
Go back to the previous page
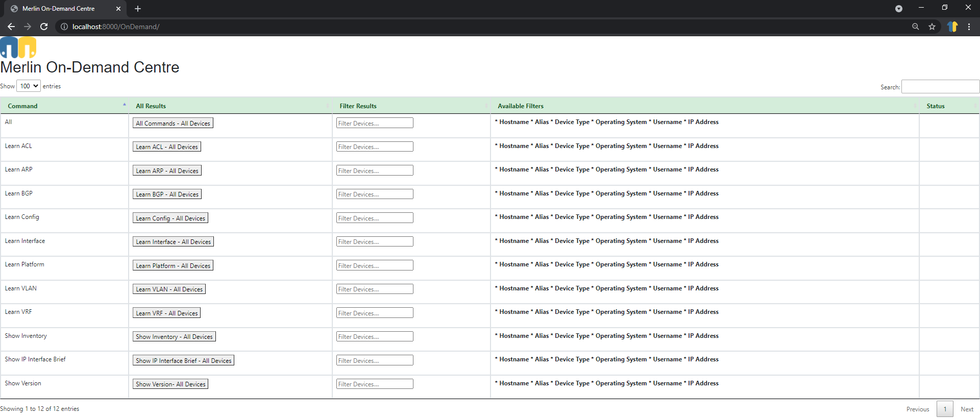coord(11,27)
